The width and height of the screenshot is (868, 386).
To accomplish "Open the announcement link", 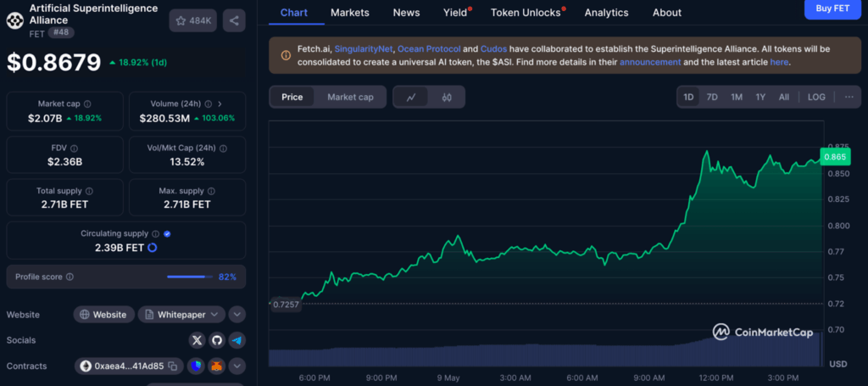I will point(650,62).
